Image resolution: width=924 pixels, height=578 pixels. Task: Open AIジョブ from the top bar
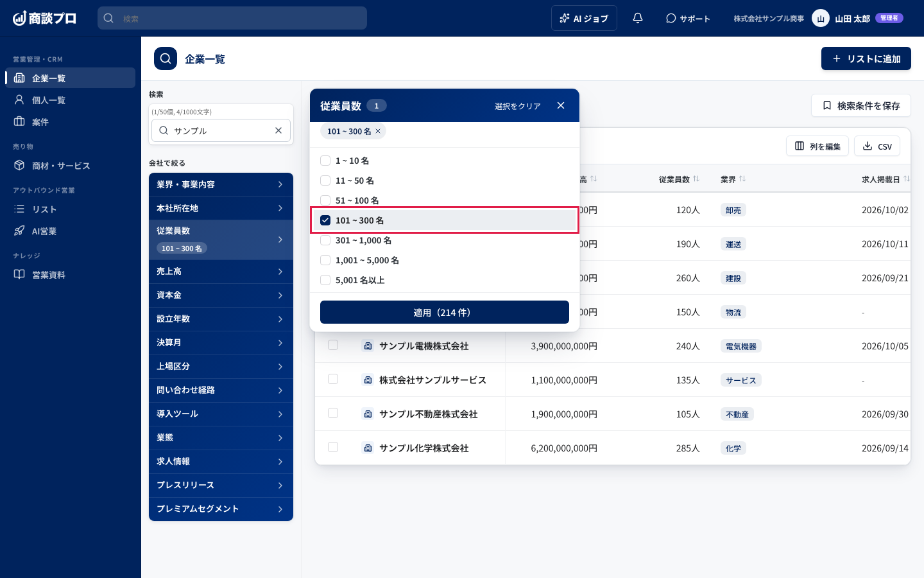click(584, 18)
